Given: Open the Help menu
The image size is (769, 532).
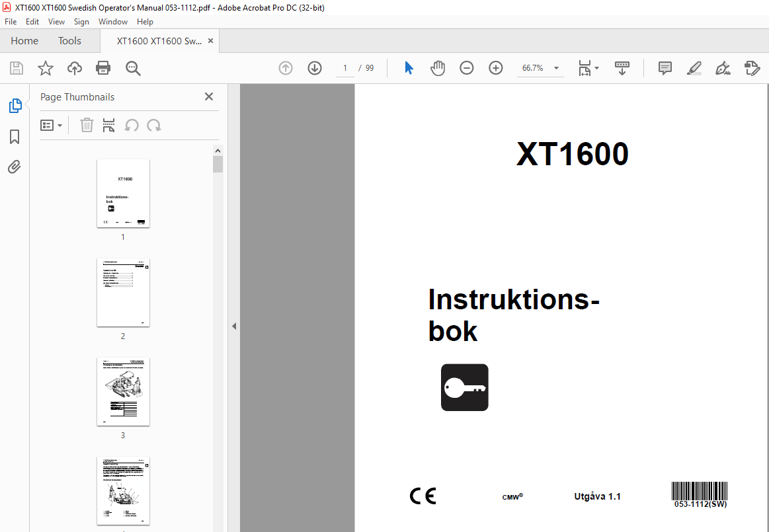Looking at the screenshot, I should coord(145,22).
